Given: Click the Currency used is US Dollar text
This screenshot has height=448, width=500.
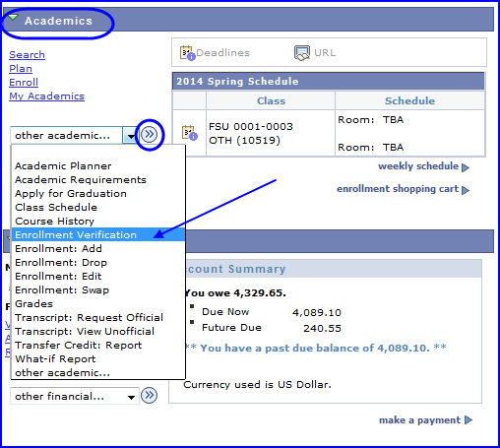Looking at the screenshot, I should point(257,385).
